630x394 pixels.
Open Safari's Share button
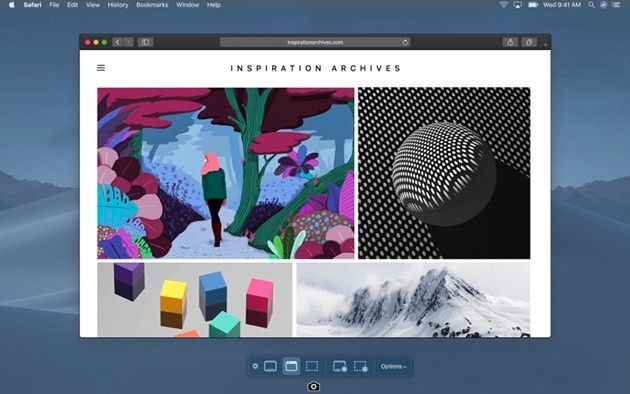(510, 42)
